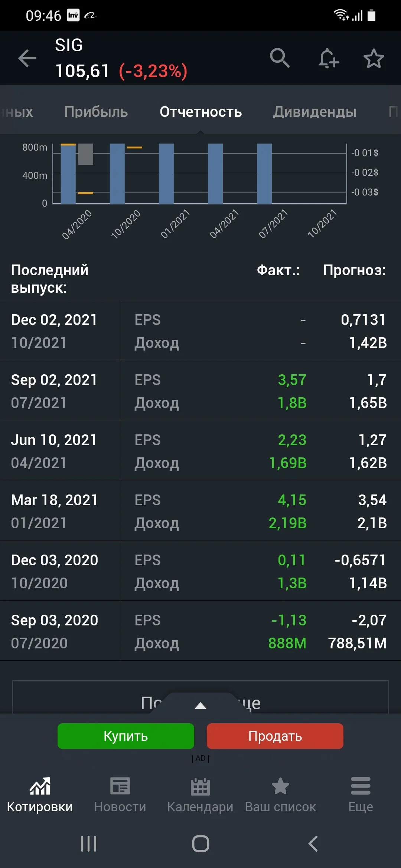Select the Sep 02, 2021 earnings row

click(x=200, y=390)
